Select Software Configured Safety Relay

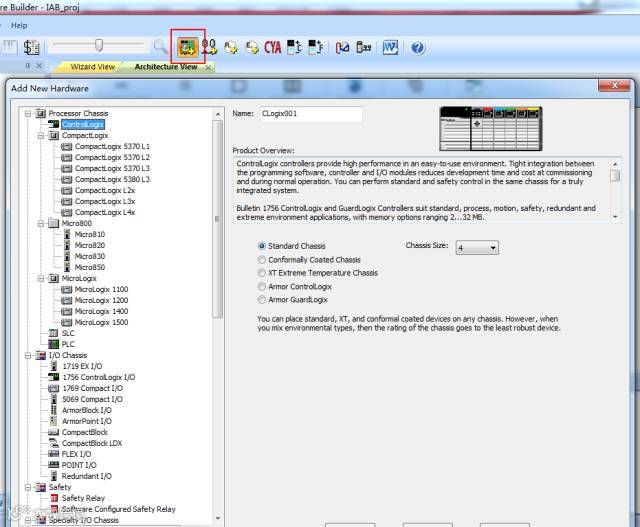click(x=118, y=509)
